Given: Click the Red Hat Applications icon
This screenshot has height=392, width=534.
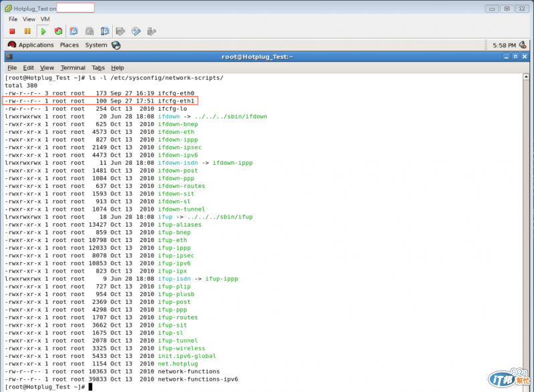Looking at the screenshot, I should tap(12, 45).
